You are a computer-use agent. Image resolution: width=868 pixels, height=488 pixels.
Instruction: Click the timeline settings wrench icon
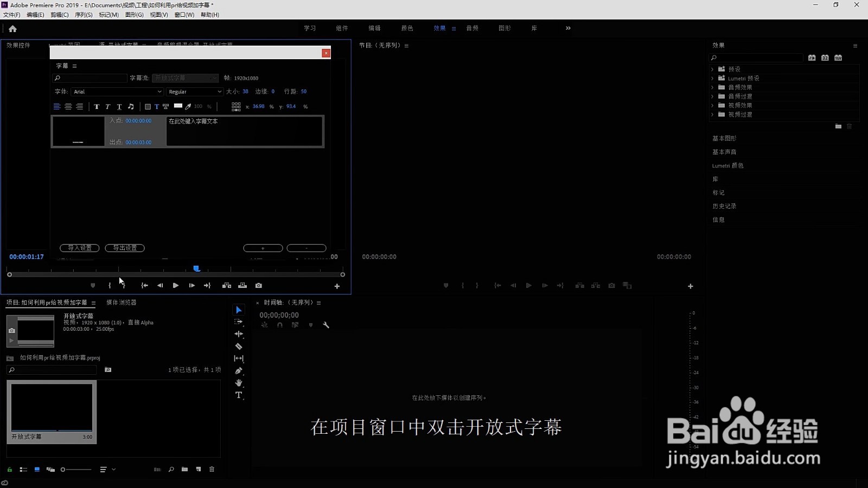[x=326, y=325]
